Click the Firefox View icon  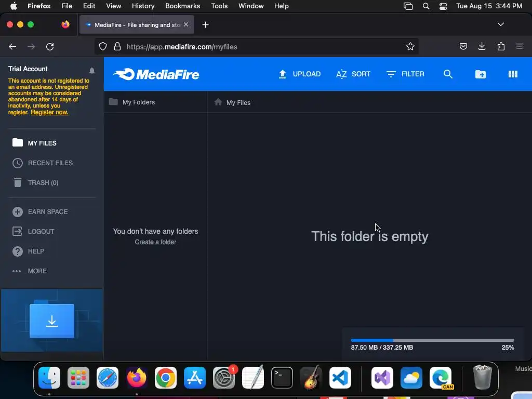pos(65,24)
